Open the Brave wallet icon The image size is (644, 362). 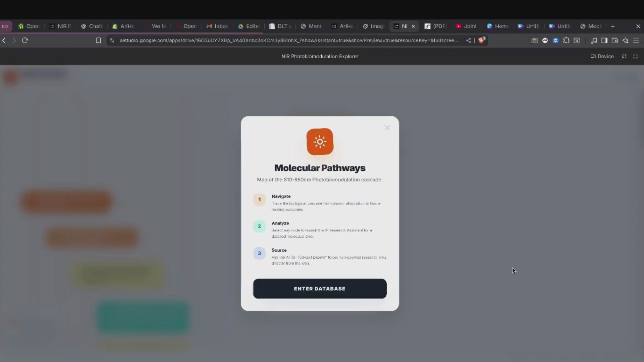tap(615, 40)
